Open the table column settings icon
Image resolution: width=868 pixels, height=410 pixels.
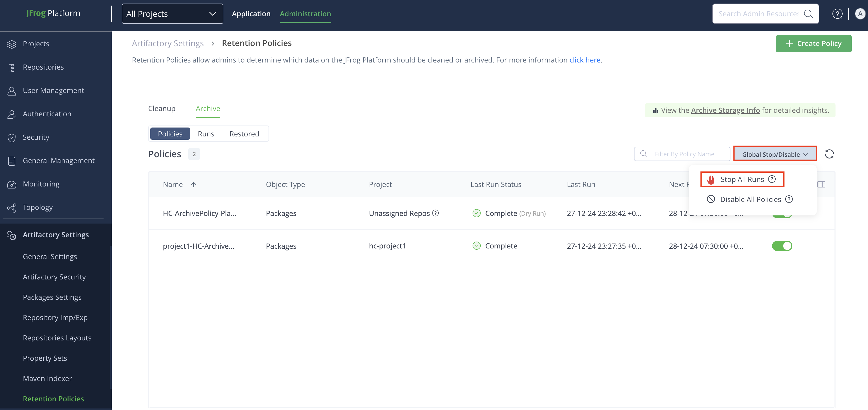tap(821, 184)
